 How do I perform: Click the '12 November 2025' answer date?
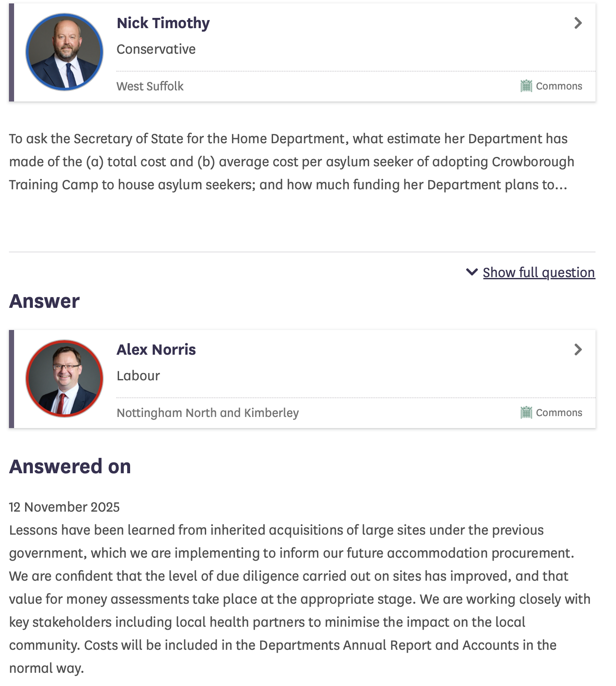click(64, 507)
